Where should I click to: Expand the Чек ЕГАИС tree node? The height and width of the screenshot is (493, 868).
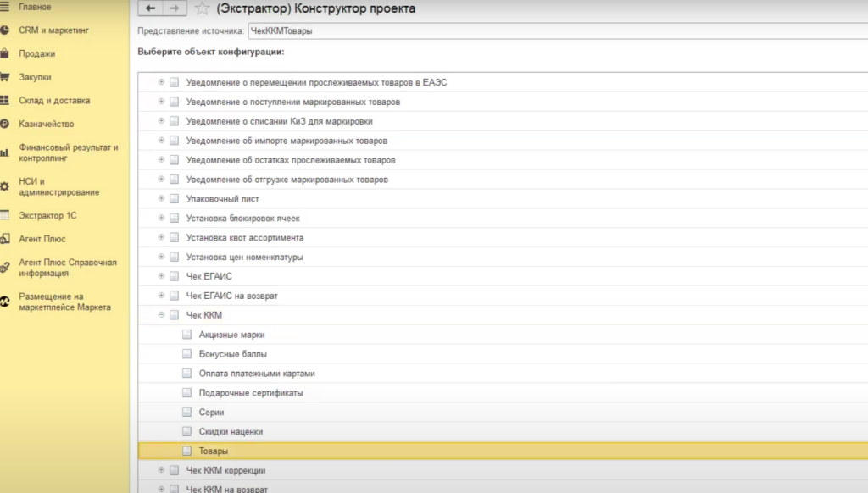(161, 276)
